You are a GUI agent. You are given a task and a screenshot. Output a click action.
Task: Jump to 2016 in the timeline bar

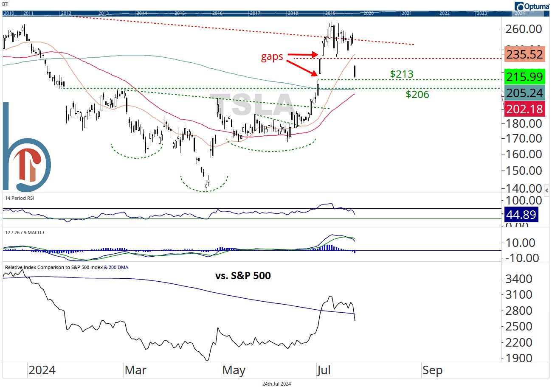pyautogui.click(x=217, y=13)
